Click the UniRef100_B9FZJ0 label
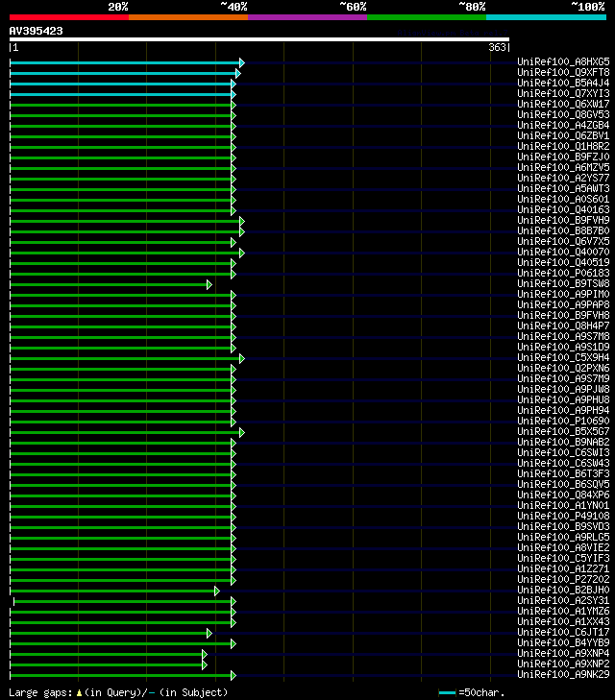 [563, 157]
